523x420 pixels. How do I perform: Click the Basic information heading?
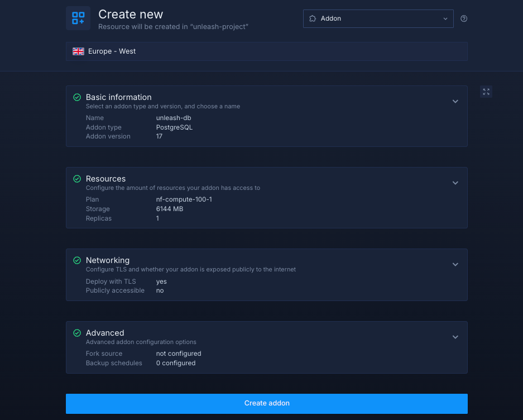coord(118,97)
